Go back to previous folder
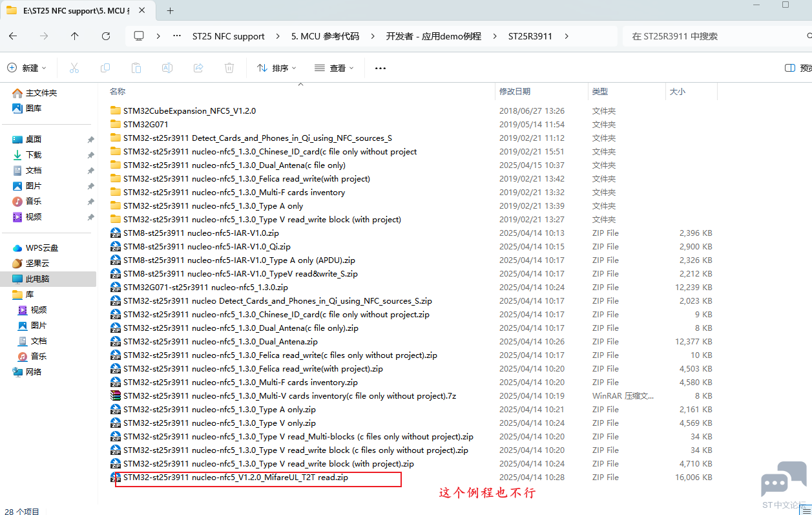 [x=13, y=36]
